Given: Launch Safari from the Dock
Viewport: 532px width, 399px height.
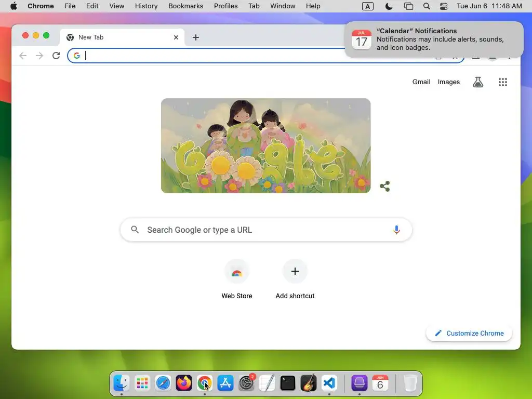Looking at the screenshot, I should (163, 383).
